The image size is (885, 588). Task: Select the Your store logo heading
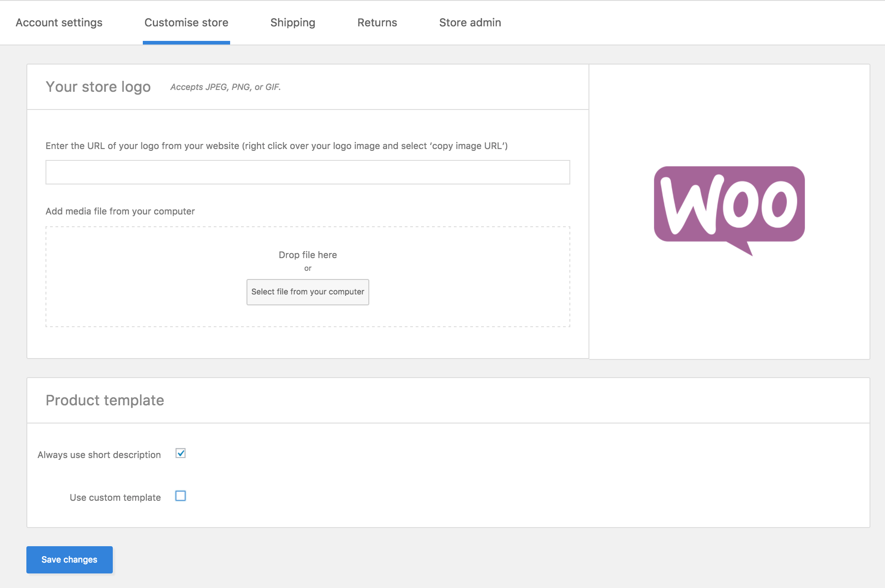point(98,86)
